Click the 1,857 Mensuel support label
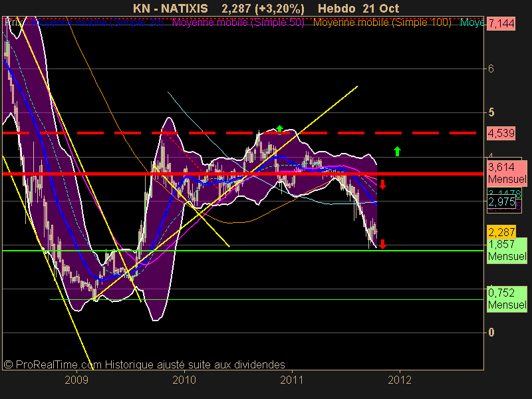 (x=507, y=250)
